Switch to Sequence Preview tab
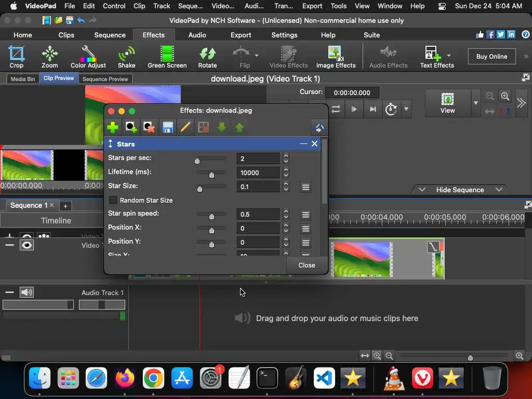The height and width of the screenshot is (399, 532). [x=105, y=79]
